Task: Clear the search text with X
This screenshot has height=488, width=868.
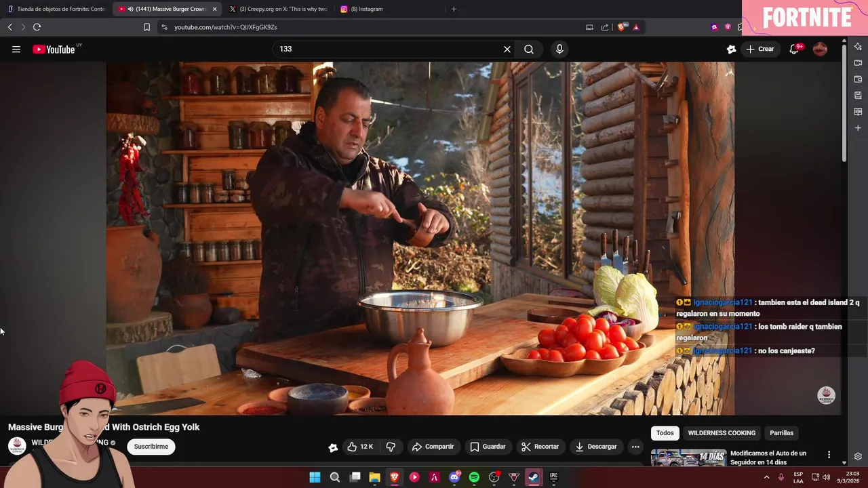Action: pyautogui.click(x=507, y=49)
